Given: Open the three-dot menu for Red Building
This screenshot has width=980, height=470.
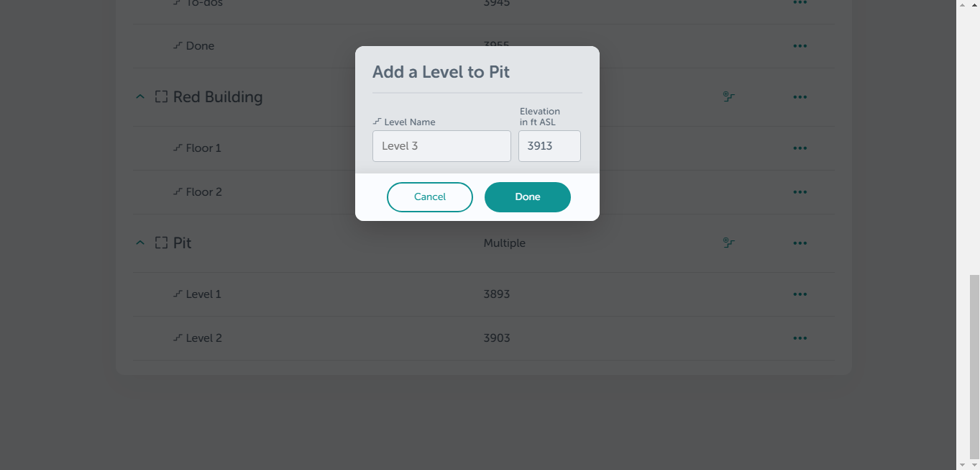Looking at the screenshot, I should pyautogui.click(x=800, y=97).
